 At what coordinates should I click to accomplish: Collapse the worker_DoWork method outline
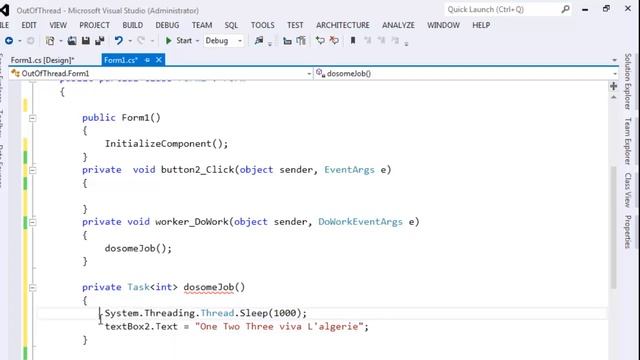click(33, 222)
